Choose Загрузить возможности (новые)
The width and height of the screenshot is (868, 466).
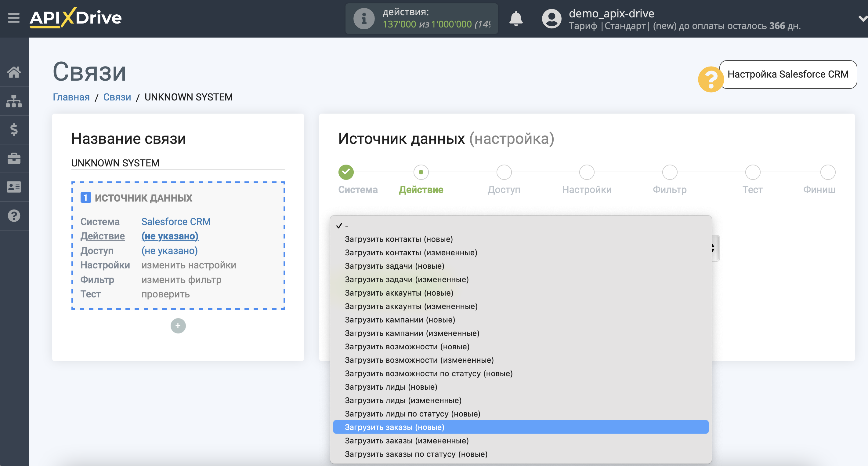[521, 347]
